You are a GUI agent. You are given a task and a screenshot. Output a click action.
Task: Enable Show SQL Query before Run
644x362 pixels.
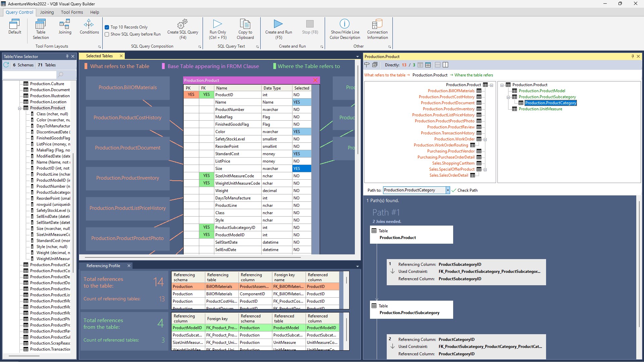(x=107, y=34)
